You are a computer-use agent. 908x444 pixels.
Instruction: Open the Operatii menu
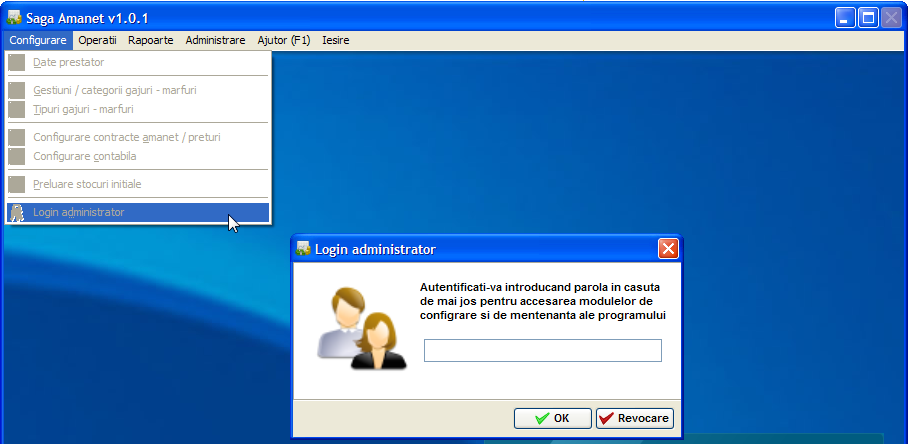point(97,41)
